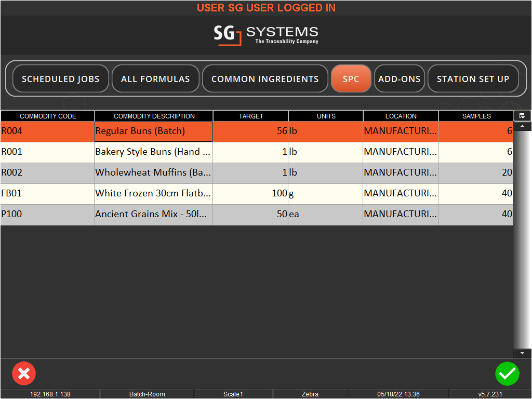Toggle the active SPC tab
Viewport: 532px width, 399px height.
point(351,78)
